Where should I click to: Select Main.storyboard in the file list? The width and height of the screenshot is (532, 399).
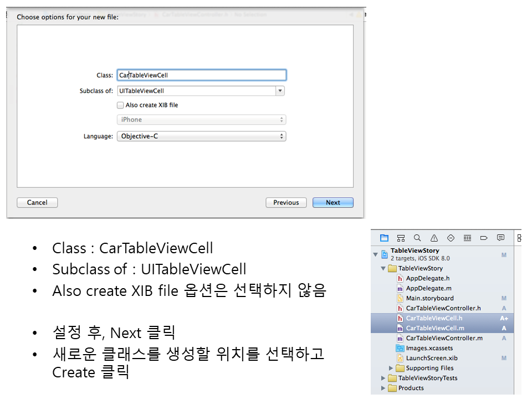point(429,298)
